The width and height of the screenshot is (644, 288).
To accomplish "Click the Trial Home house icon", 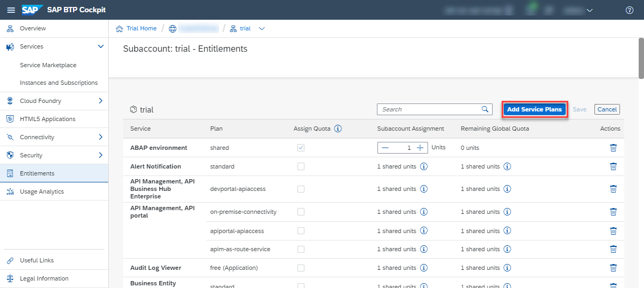I will 119,28.
